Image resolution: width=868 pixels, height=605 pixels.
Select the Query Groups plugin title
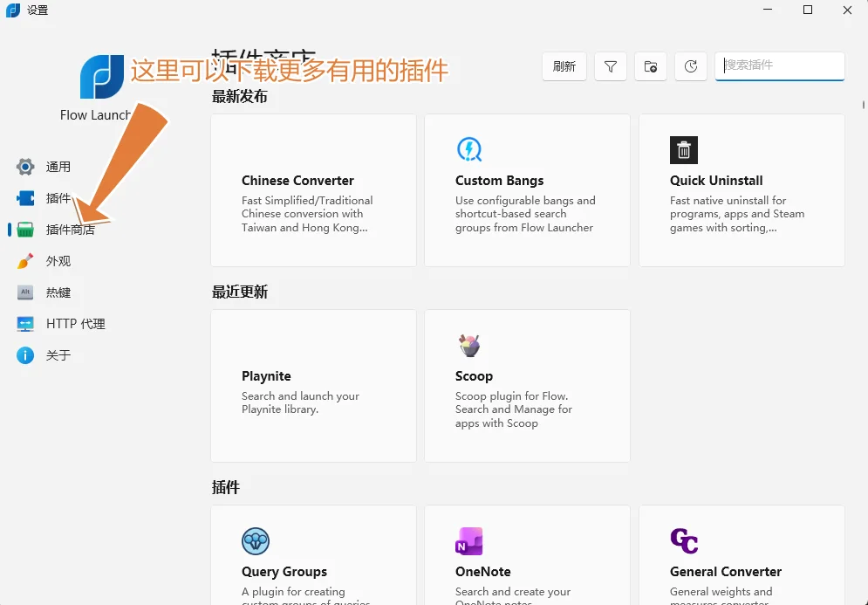coord(284,572)
